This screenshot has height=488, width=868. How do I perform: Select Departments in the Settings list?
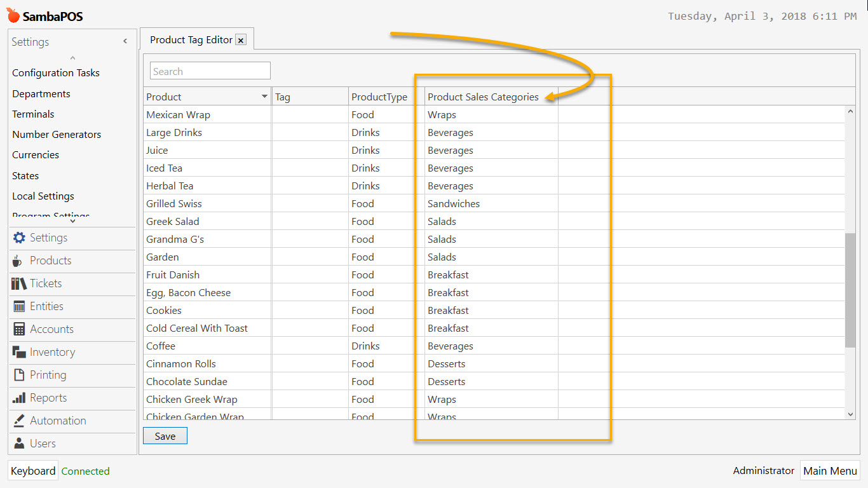(x=41, y=93)
